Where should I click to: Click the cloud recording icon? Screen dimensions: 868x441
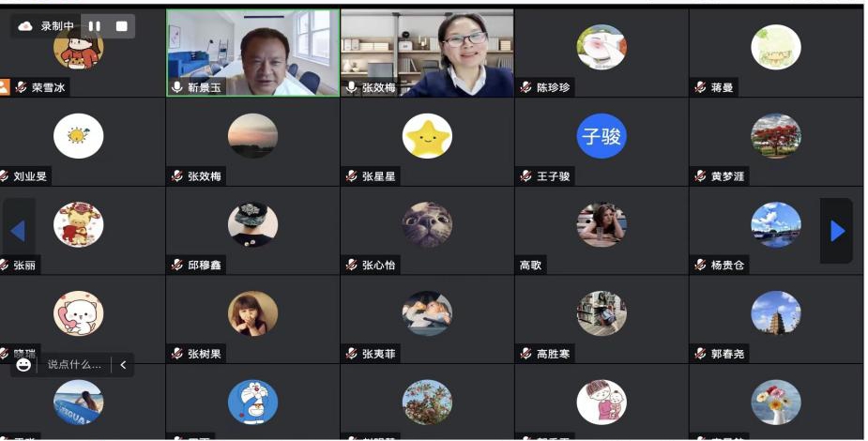click(x=25, y=26)
